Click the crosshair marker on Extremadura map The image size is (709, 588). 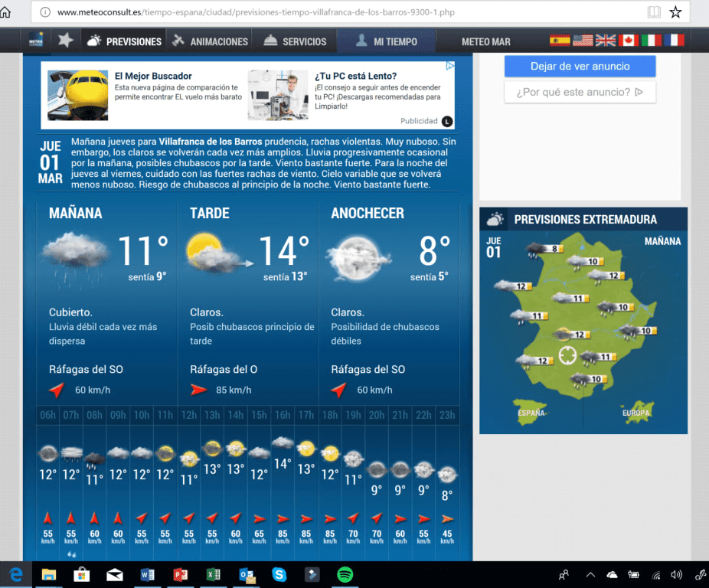(567, 355)
